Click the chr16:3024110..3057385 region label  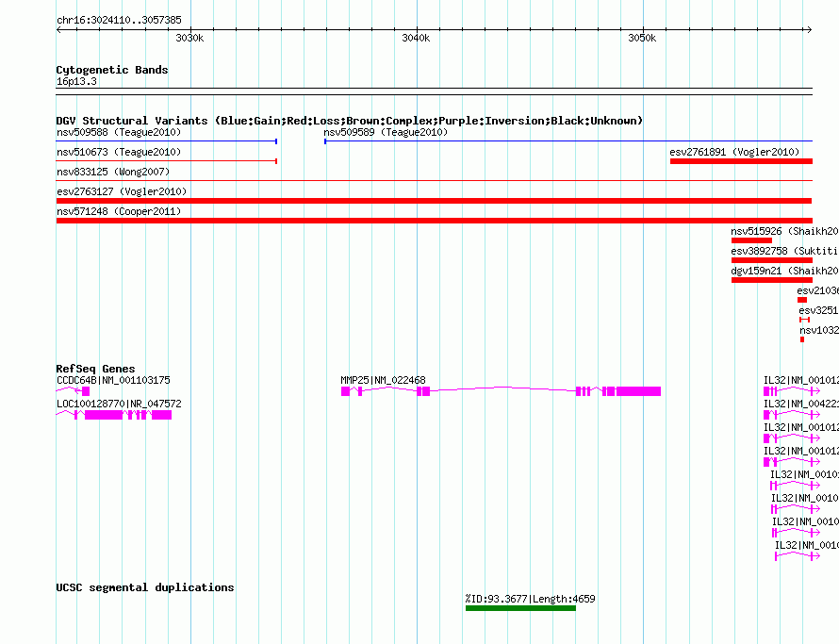click(119, 21)
